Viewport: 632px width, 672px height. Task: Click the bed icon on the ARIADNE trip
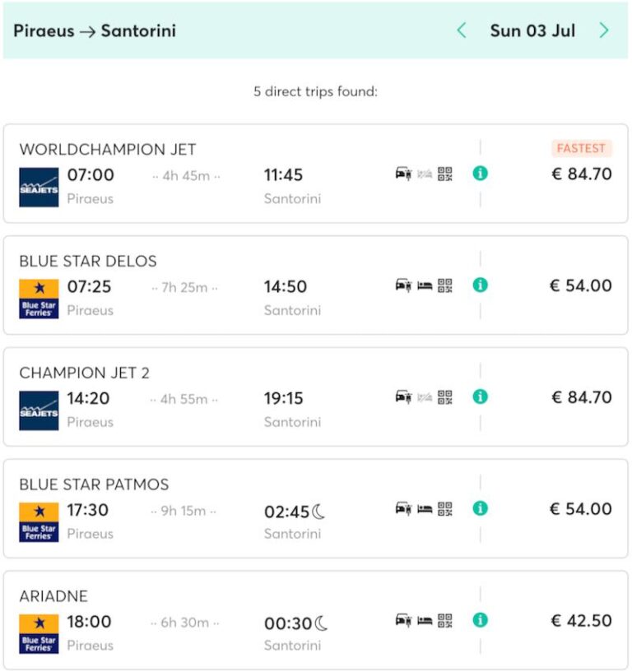[x=425, y=619]
